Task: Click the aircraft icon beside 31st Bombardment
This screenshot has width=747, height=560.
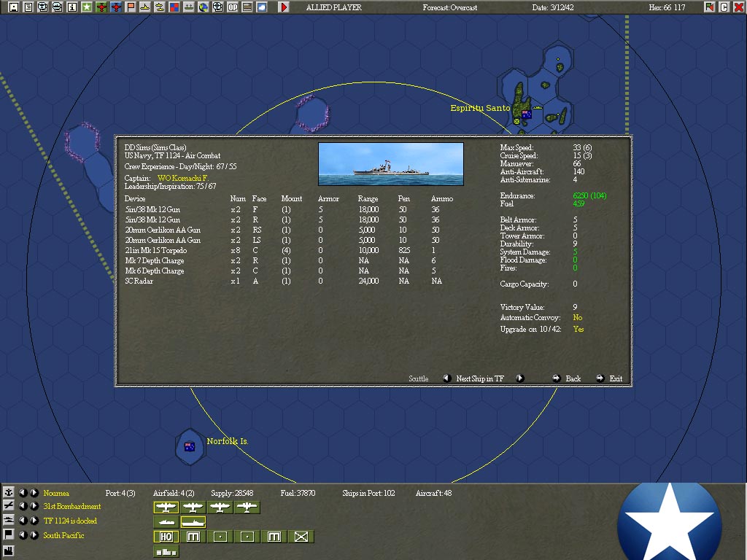Action: (9, 506)
